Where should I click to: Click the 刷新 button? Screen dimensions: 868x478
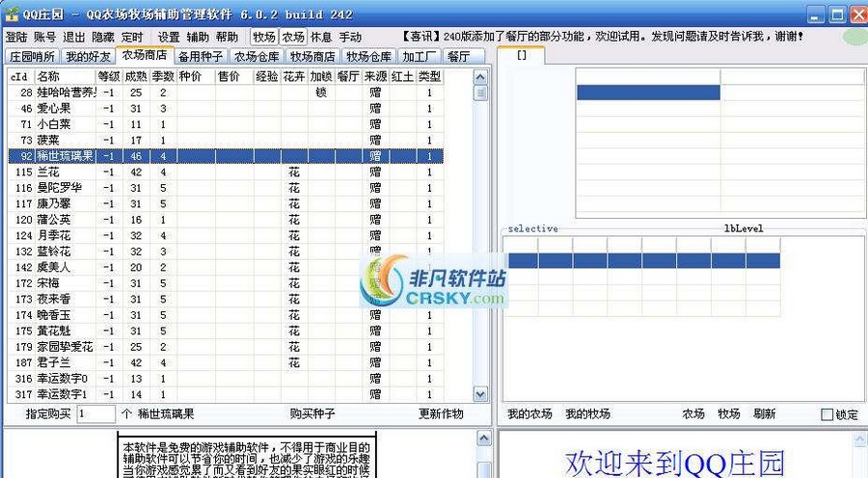[764, 413]
